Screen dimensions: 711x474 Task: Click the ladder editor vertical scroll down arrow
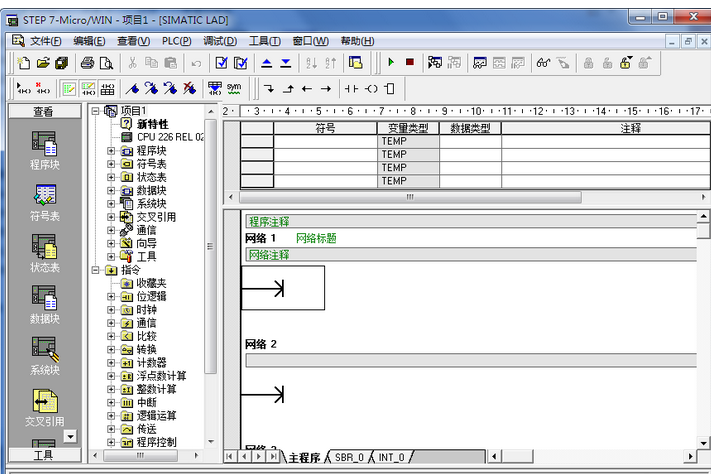[x=703, y=443]
